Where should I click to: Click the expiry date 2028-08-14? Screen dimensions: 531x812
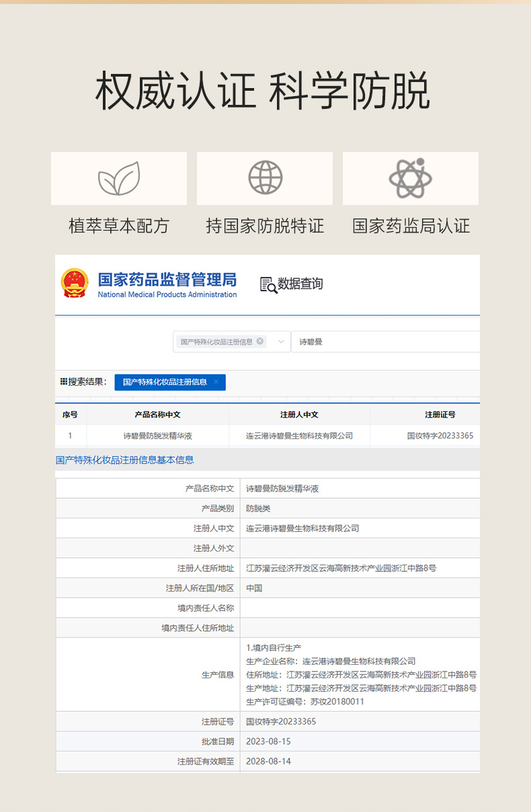[x=268, y=762]
